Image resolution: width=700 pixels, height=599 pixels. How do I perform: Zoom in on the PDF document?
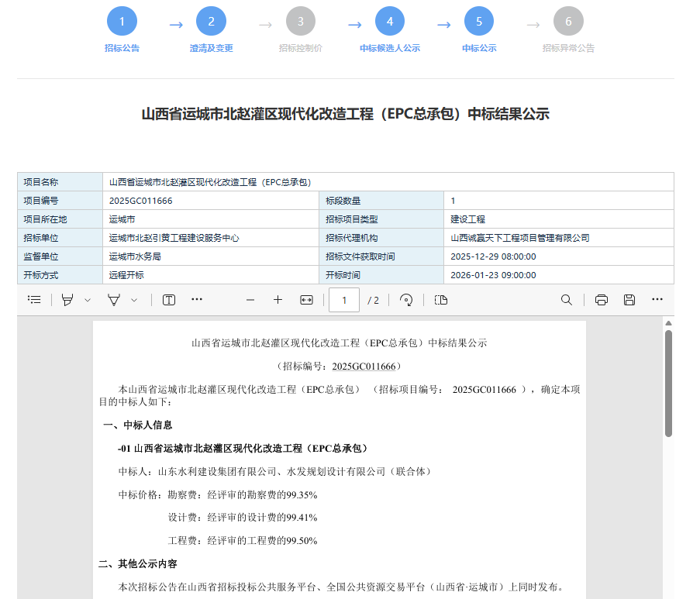click(x=278, y=299)
